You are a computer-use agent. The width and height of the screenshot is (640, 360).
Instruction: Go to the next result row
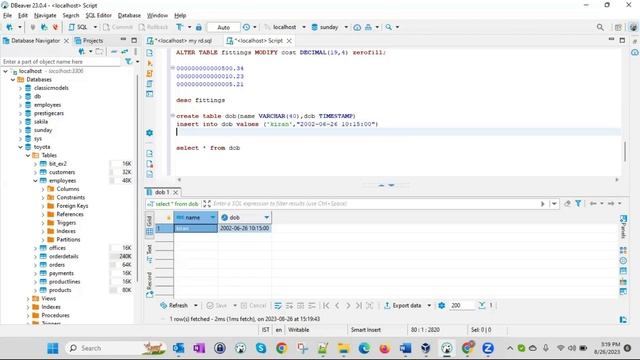pos(348,305)
